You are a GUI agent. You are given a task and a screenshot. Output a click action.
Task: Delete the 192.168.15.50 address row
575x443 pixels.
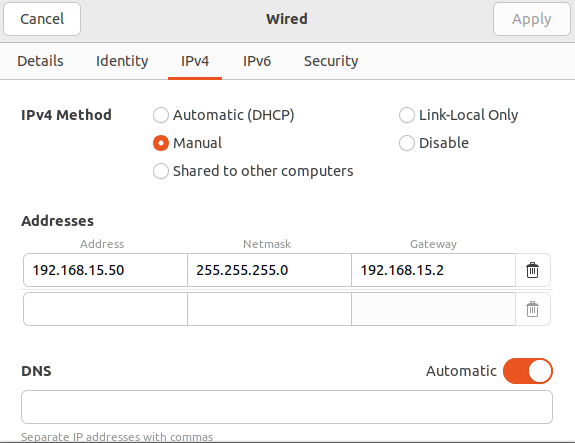(x=532, y=270)
